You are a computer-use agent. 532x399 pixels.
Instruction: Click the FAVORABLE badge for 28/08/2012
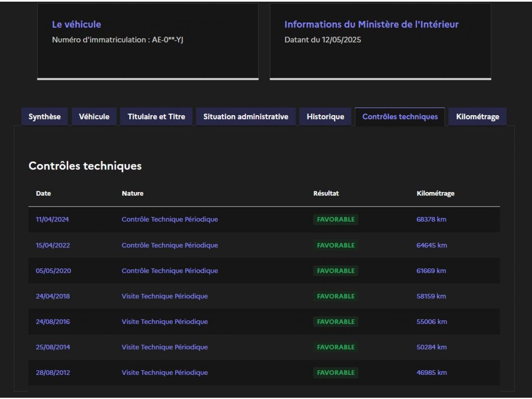(x=336, y=373)
